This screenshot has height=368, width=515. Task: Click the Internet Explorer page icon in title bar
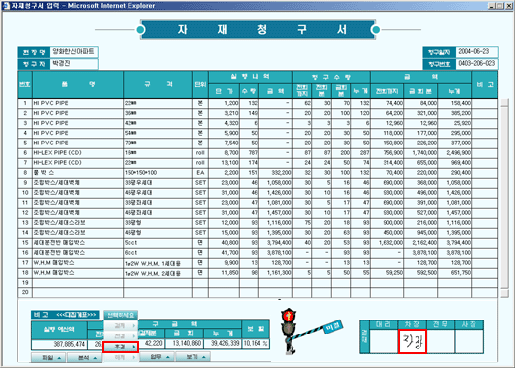6,6
